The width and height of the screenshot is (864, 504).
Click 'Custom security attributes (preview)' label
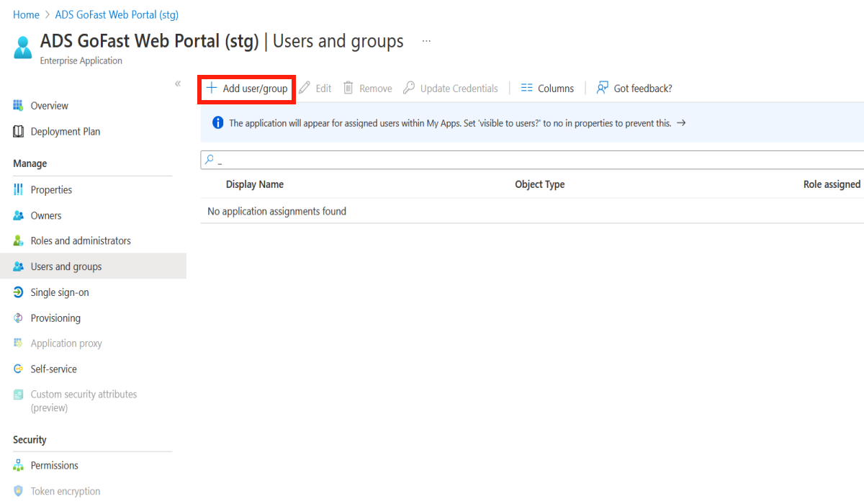pos(84,401)
